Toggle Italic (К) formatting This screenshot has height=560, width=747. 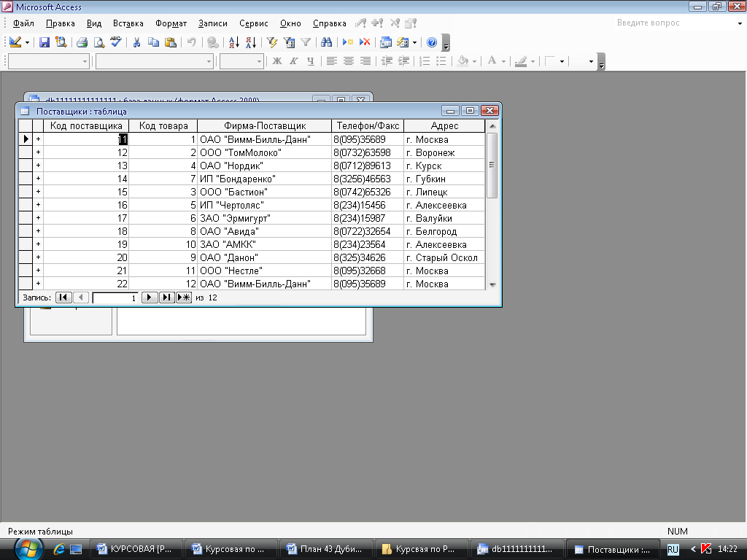(293, 61)
